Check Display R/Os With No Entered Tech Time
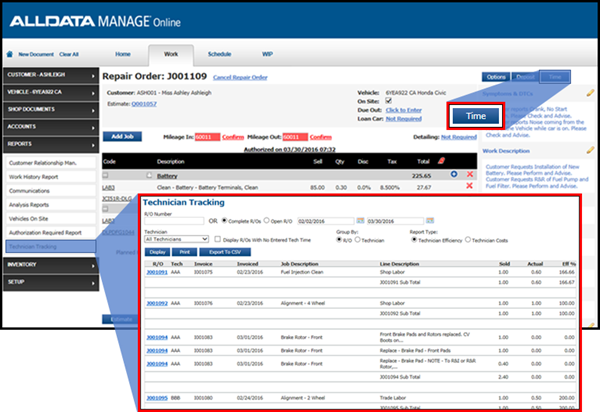The height and width of the screenshot is (412, 600). [217, 239]
